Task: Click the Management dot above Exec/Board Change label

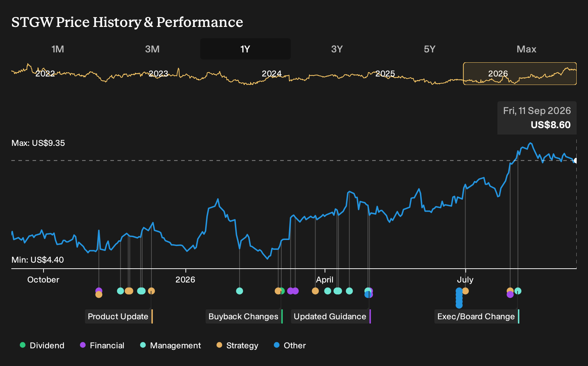Action: [x=518, y=291]
